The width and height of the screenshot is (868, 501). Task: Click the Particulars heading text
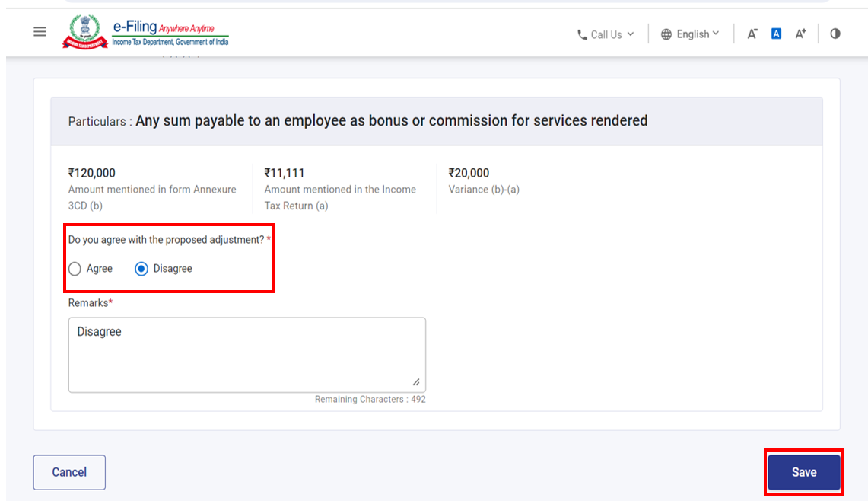coord(358,121)
